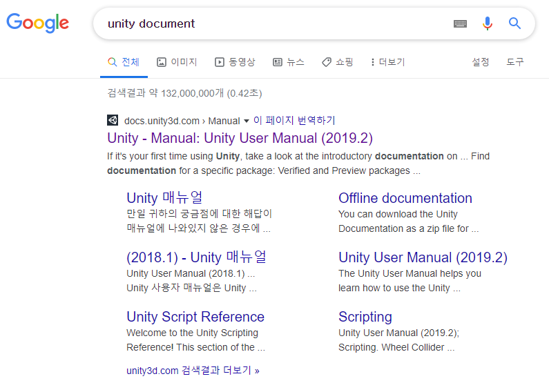Screen dimensions: 549x392
Task: Click the blue search magnifier button
Action: pyautogui.click(x=514, y=23)
